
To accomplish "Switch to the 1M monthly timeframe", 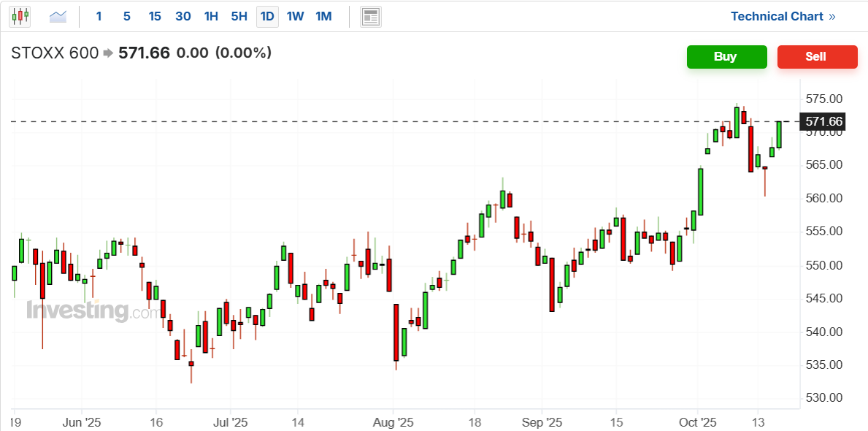I will click(x=323, y=16).
